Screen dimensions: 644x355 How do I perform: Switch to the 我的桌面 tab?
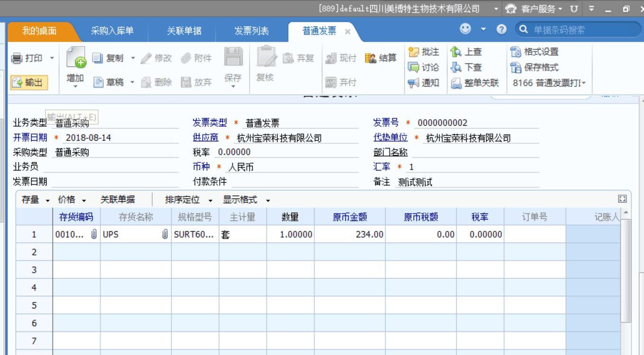tap(39, 31)
